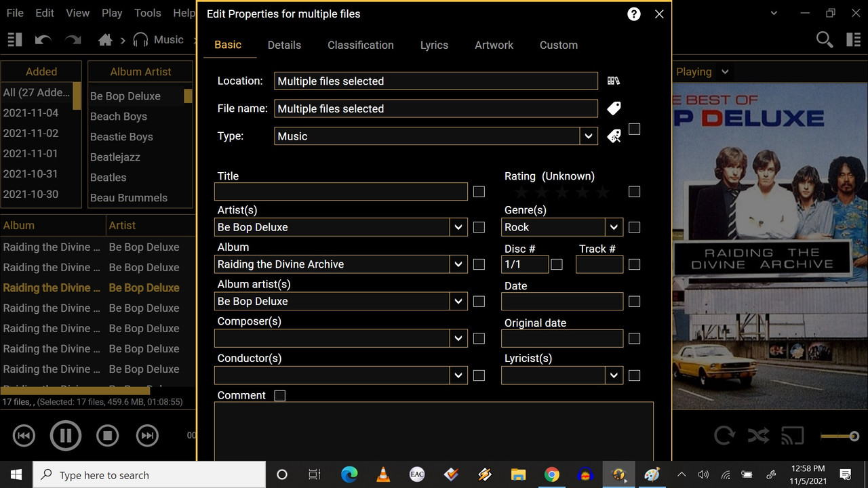Tick the checkbox beside Genre(s)

pos(634,227)
